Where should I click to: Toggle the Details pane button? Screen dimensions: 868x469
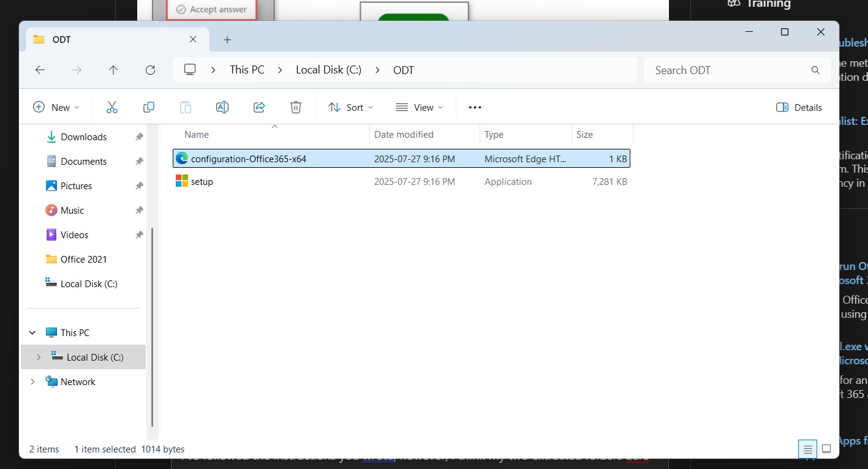click(x=799, y=107)
